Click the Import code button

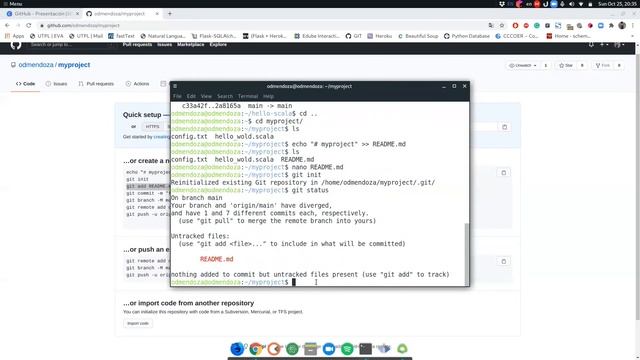(138, 323)
